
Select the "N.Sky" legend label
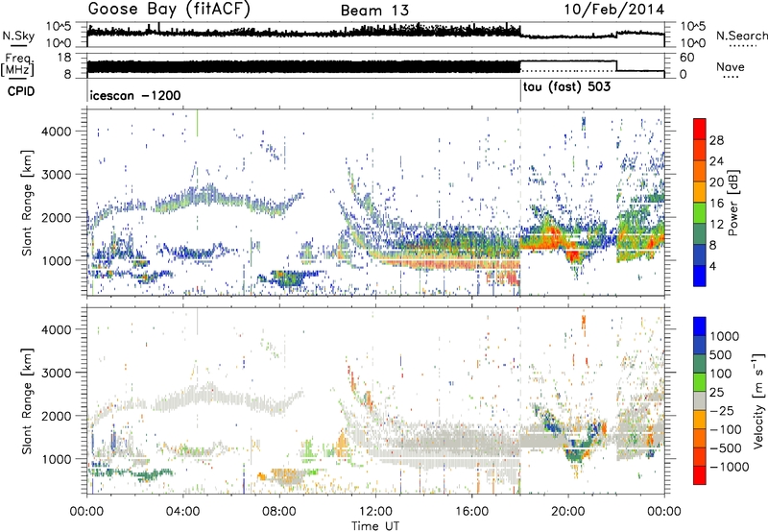click(18, 36)
